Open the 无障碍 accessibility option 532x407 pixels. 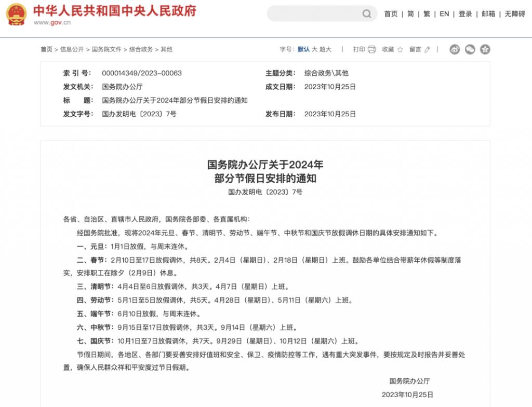pyautogui.click(x=515, y=14)
